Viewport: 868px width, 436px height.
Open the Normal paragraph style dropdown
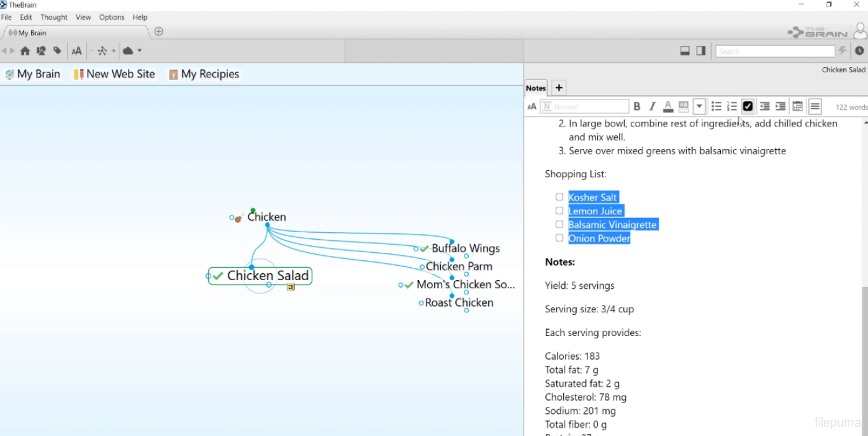point(584,107)
